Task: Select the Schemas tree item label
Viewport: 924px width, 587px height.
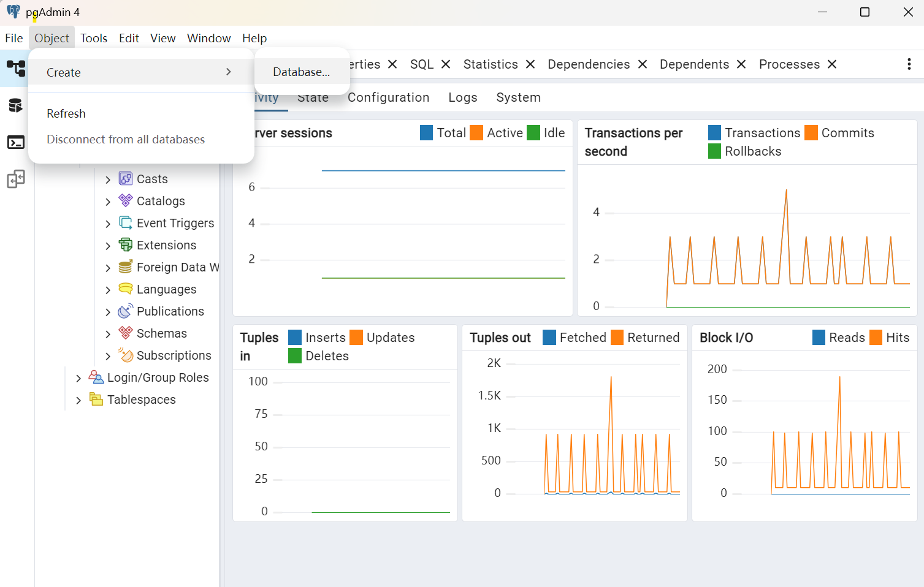Action: click(162, 333)
